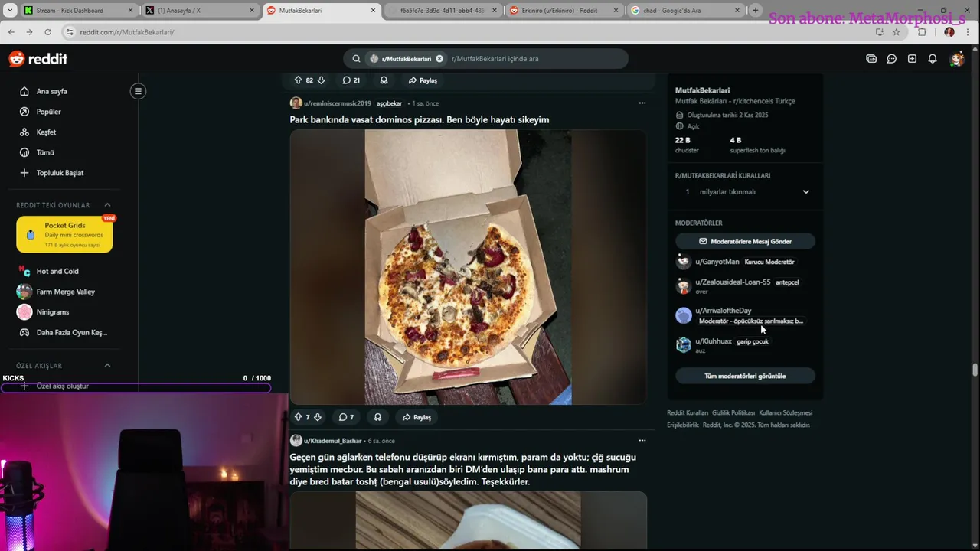
Task: Open moderator u/Zealousideal-Loan-55 profile
Action: 733,282
